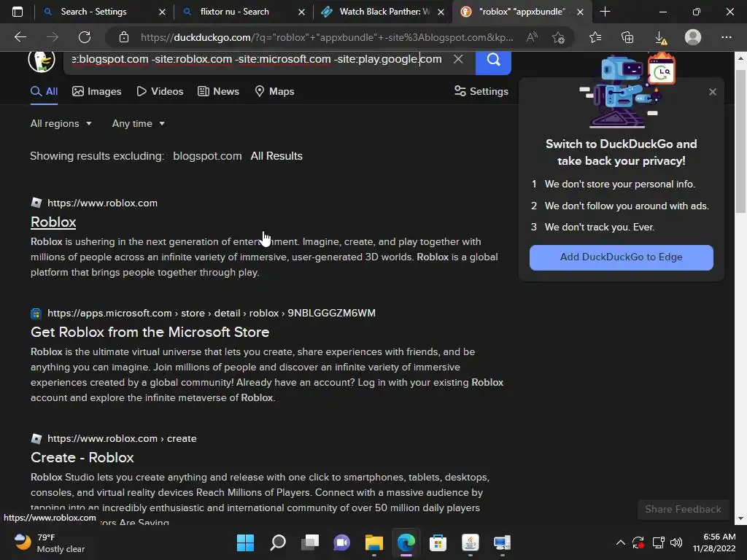
Task: Clear the search query with the X icon
Action: [x=458, y=59]
